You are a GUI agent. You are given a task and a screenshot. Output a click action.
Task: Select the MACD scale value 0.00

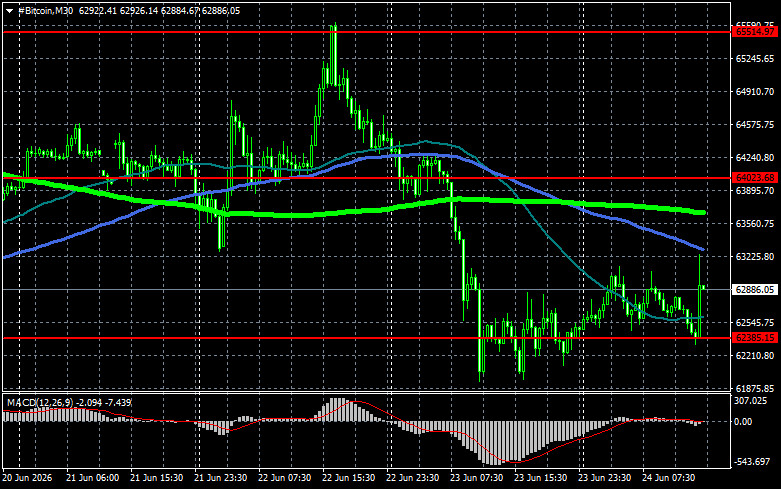point(743,422)
